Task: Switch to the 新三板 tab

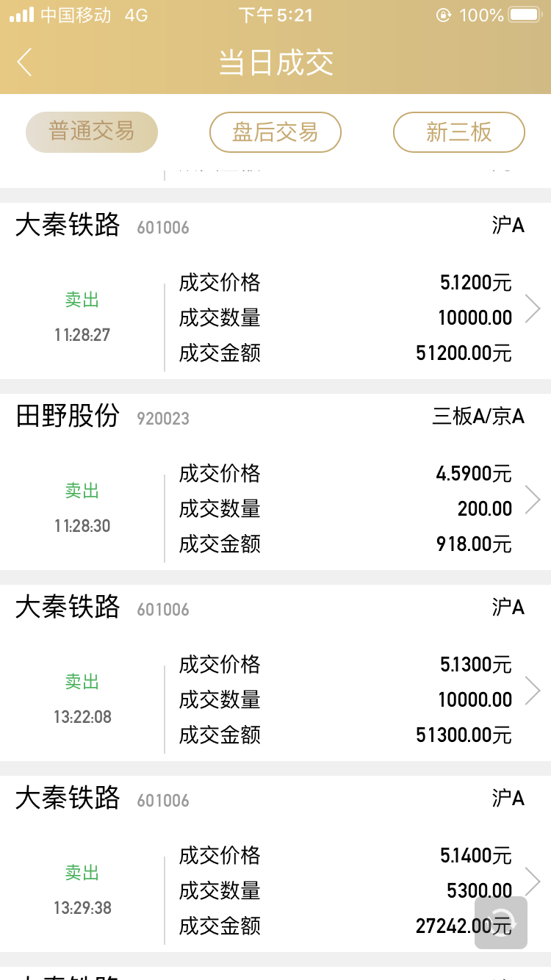Action: pos(459,132)
